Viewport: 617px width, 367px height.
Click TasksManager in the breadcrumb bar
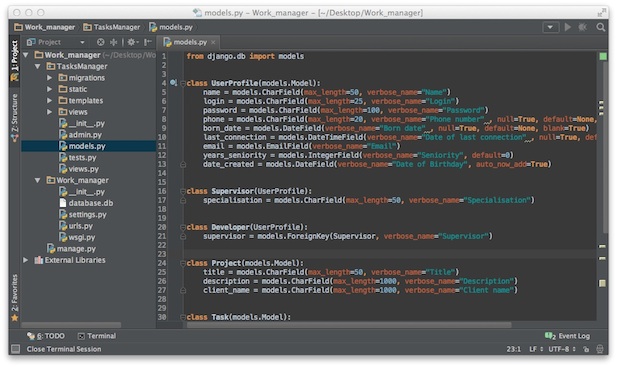(x=111, y=27)
